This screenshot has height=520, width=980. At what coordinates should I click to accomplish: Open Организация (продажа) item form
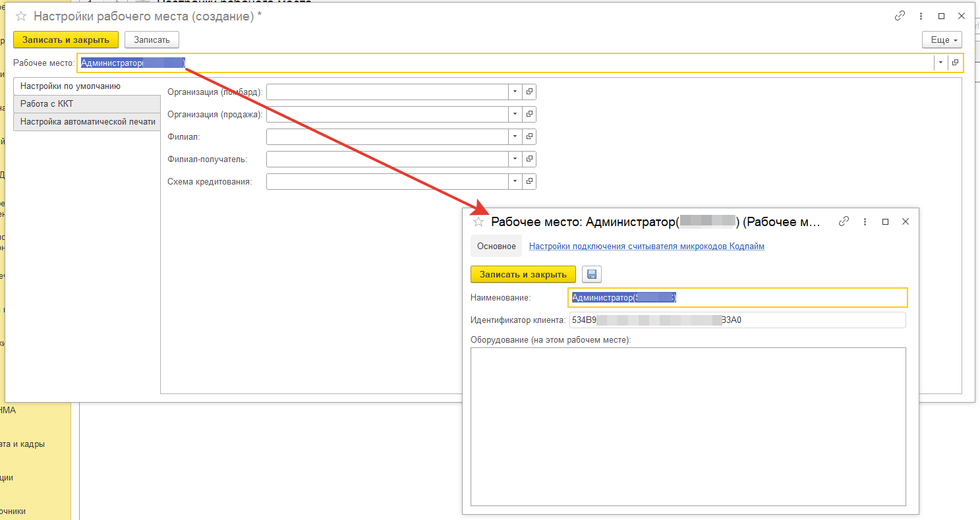[x=529, y=115]
